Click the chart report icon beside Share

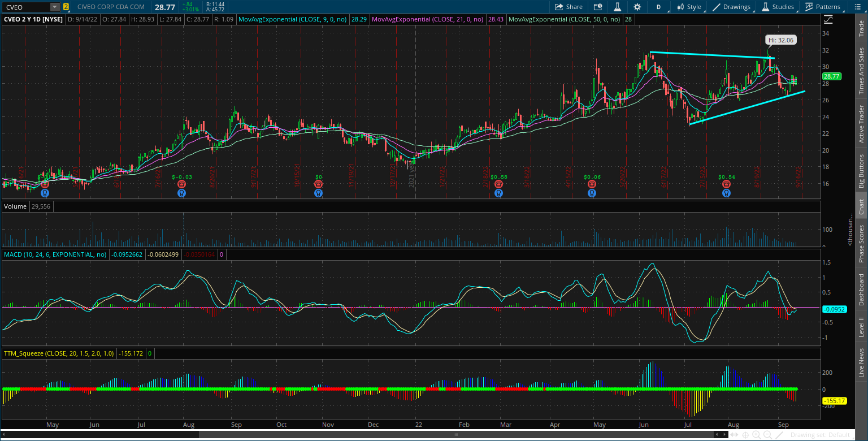click(598, 7)
